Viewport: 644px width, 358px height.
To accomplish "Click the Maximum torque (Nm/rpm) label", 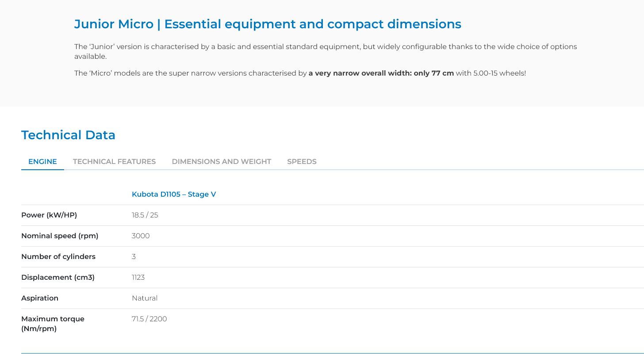I will point(53,324).
